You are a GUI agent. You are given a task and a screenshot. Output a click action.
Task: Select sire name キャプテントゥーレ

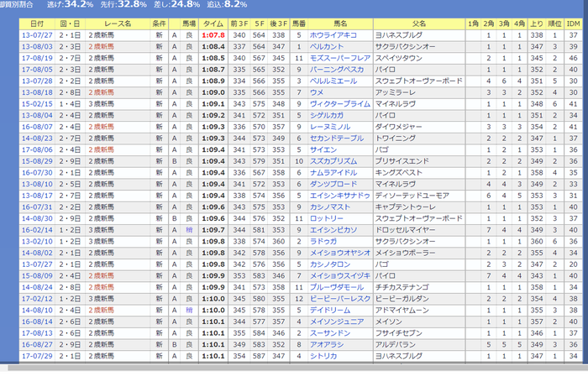406,207
